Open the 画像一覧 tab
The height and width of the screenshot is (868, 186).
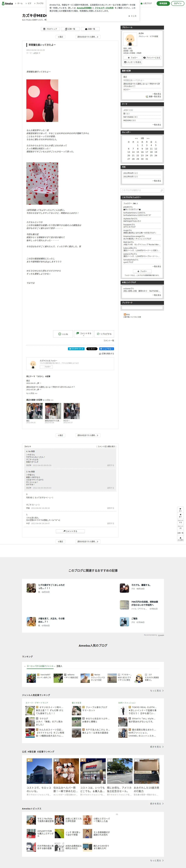click(x=90, y=29)
